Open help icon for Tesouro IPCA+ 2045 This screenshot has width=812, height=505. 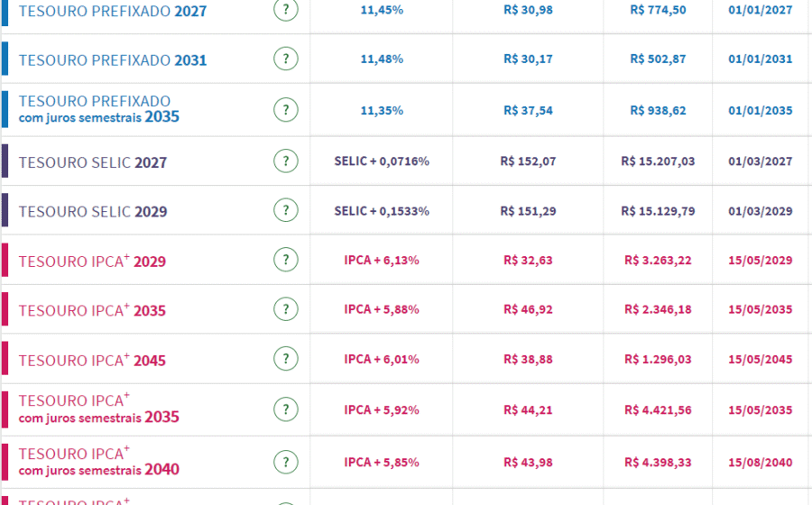coord(286,359)
